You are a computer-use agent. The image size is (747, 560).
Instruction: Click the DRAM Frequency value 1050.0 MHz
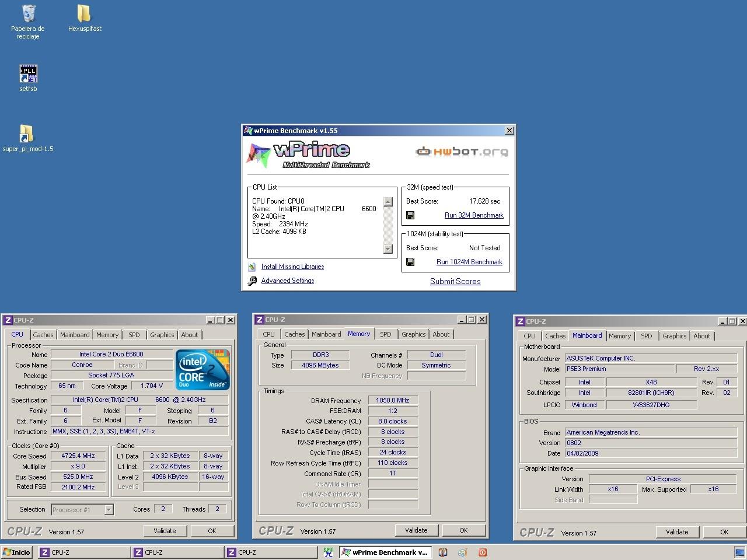(393, 400)
